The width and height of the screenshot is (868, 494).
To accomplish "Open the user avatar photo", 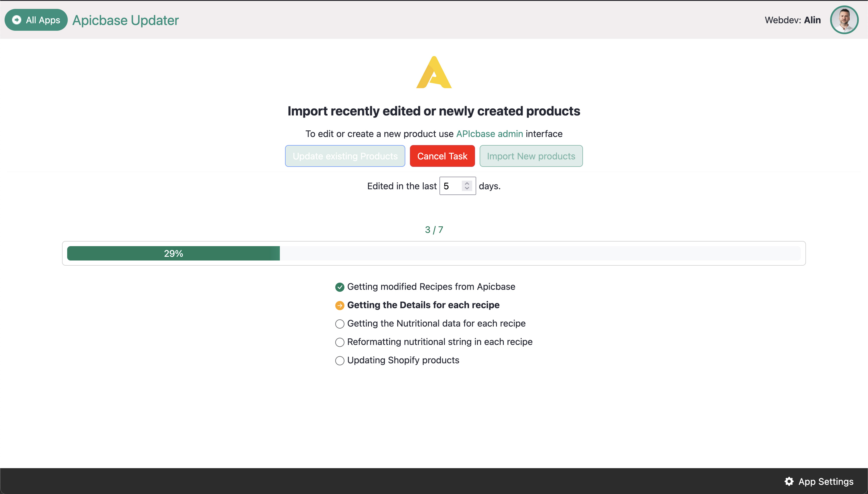I will (x=844, y=20).
